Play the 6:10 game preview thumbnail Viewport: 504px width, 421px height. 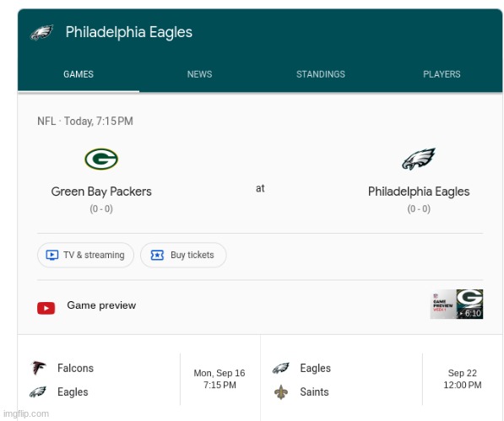click(x=457, y=304)
